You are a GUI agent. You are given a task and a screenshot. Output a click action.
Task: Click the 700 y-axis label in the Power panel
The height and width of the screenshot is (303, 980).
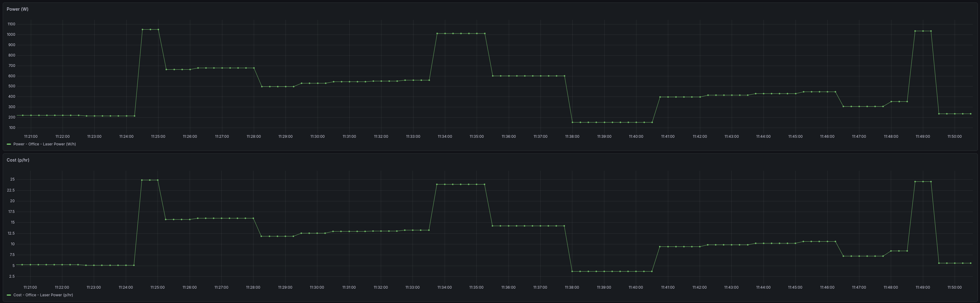pyautogui.click(x=12, y=65)
